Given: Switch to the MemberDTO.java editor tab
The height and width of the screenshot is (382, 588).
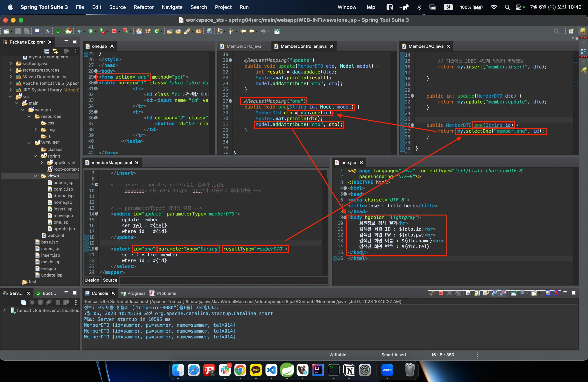Looking at the screenshot, I should 244,46.
